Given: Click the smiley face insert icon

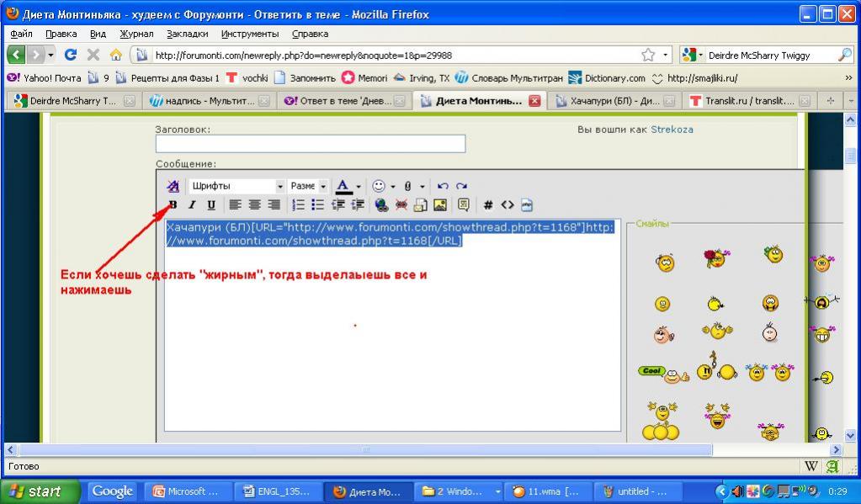Looking at the screenshot, I should (379, 186).
